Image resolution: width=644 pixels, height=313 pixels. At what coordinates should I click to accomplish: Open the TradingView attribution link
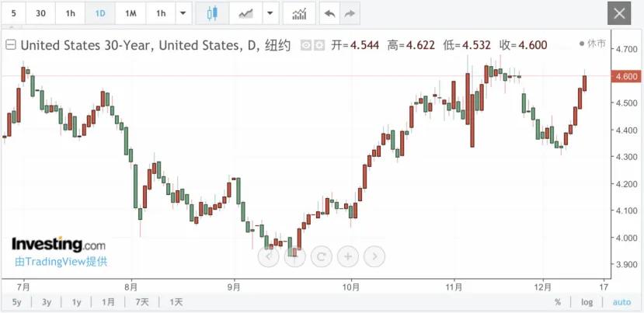61,262
